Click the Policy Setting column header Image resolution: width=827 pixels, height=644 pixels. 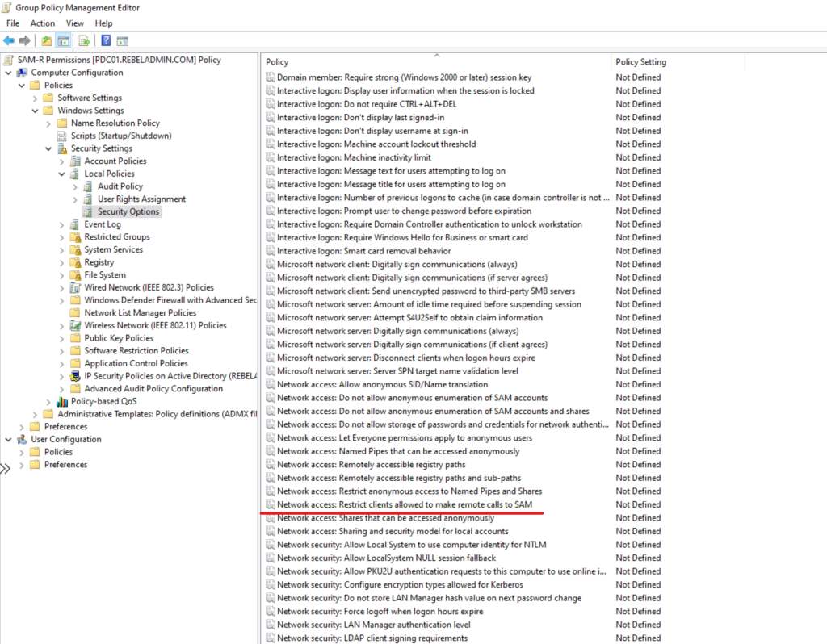[636, 61]
